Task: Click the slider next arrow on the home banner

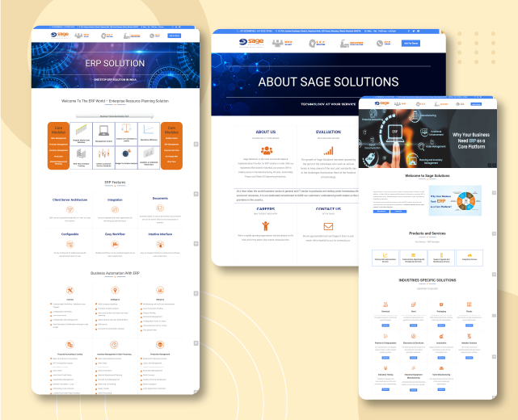Action: [495, 165]
